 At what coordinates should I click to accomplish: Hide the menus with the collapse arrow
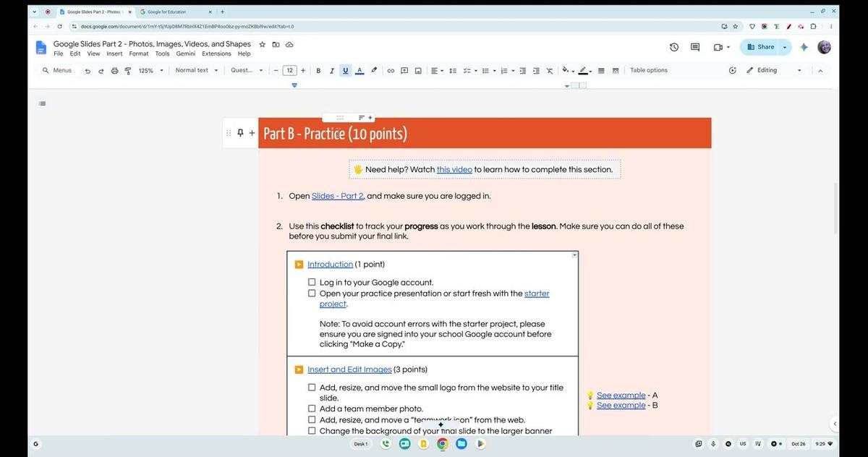820,71
